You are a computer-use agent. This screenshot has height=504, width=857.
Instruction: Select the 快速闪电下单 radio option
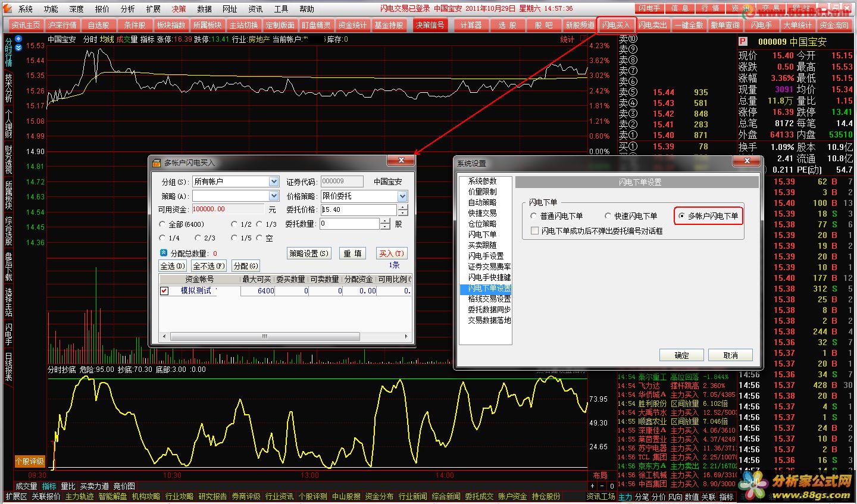click(x=608, y=216)
